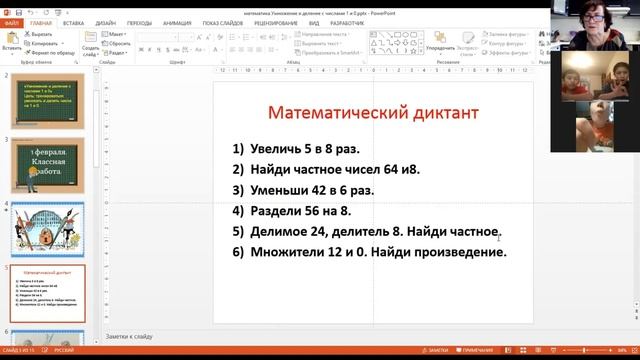Select slide 4 thumbnail with lock picture
Screen dimensions: 640x360
[48, 229]
